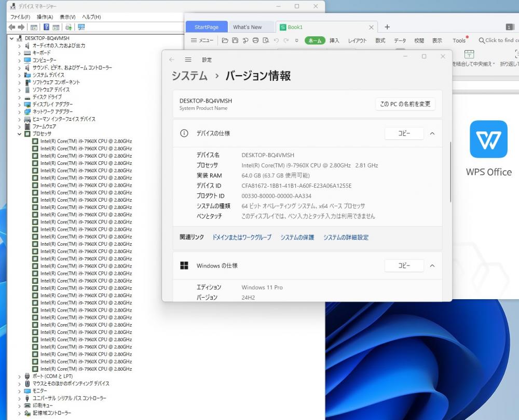Toggle the action pane in Device Manager toolbar
Screen dimensions: 519x420
pyautogui.click(x=56, y=27)
